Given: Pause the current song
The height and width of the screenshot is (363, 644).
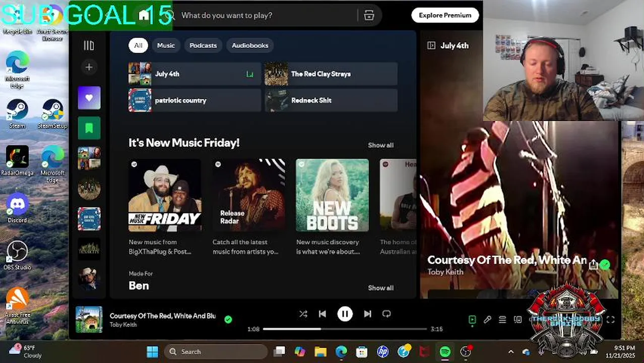Looking at the screenshot, I should pos(345,314).
